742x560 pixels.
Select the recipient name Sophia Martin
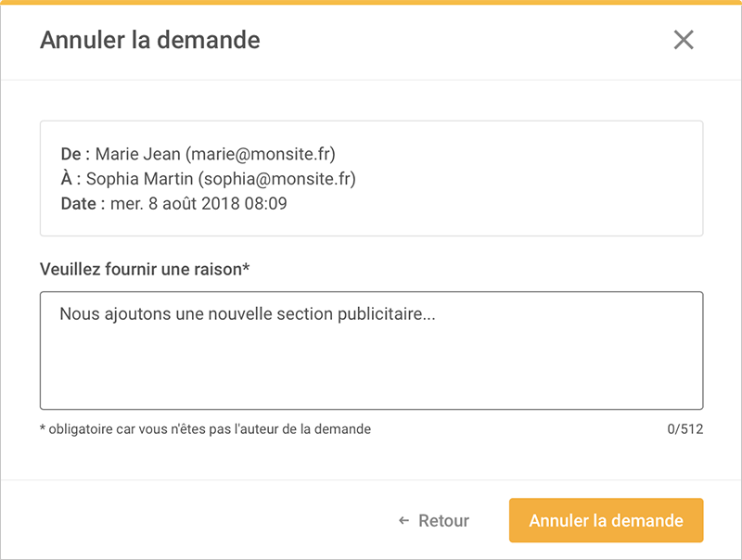[140, 179]
